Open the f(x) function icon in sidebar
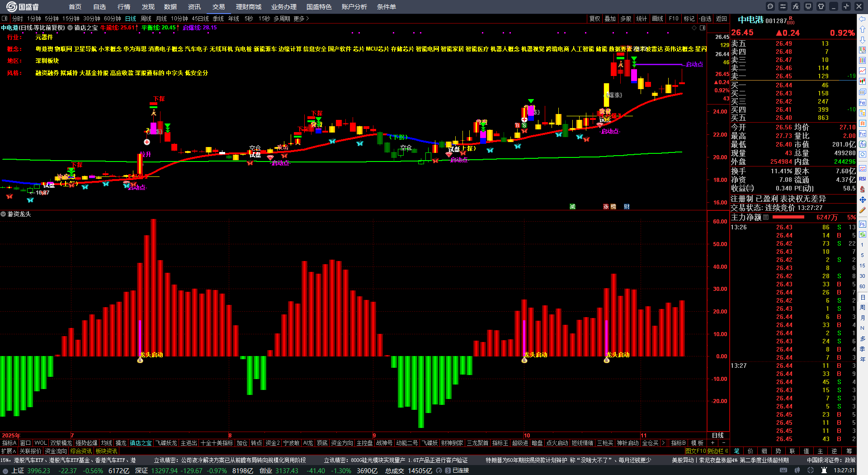This screenshot has width=868, height=475. tap(863, 144)
